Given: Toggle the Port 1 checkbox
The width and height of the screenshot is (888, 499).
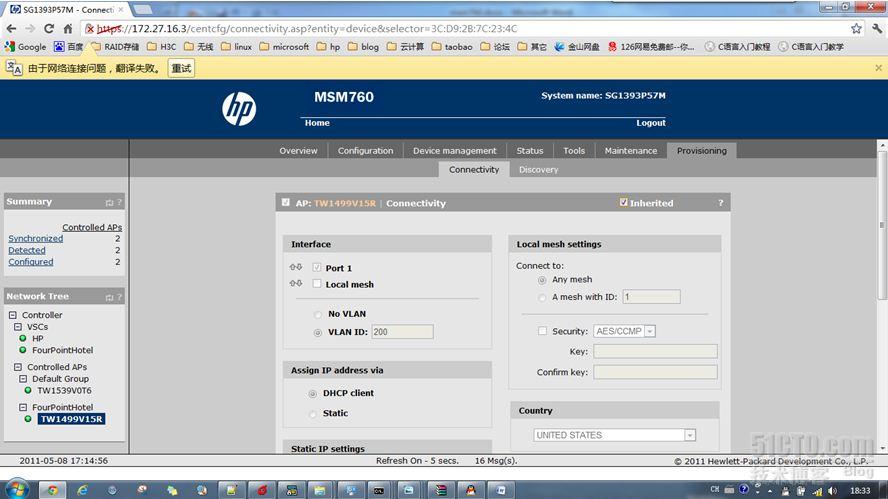Looking at the screenshot, I should (317, 267).
